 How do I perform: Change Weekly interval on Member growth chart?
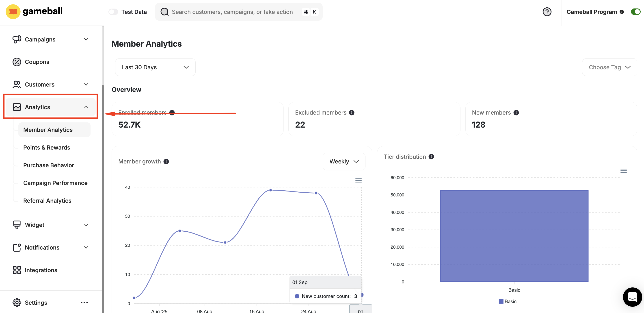[344, 161]
